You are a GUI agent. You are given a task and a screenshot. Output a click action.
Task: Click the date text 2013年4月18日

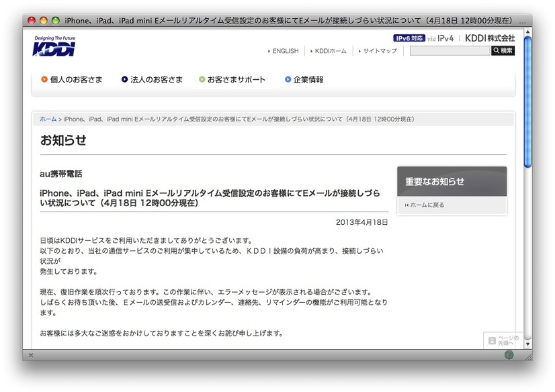(x=361, y=222)
